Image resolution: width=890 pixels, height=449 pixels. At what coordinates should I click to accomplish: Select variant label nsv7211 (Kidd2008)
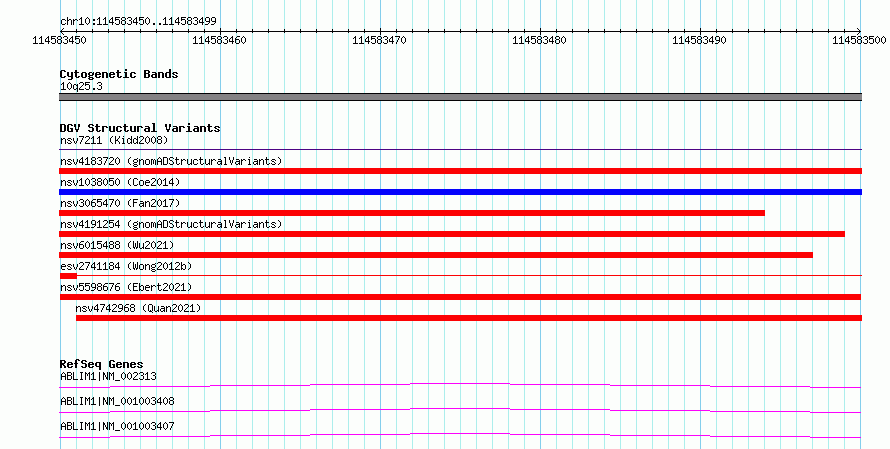(114, 140)
